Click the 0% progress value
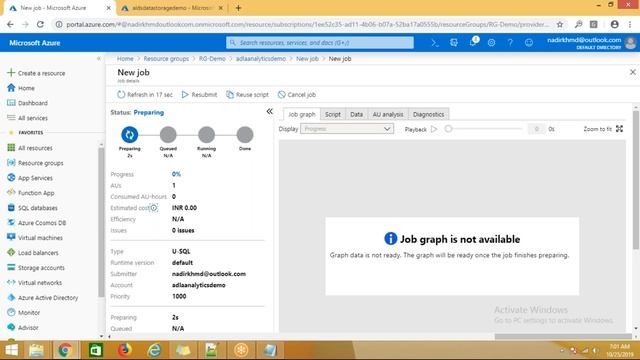Image resolution: width=640 pixels, height=360 pixels. (x=176, y=174)
